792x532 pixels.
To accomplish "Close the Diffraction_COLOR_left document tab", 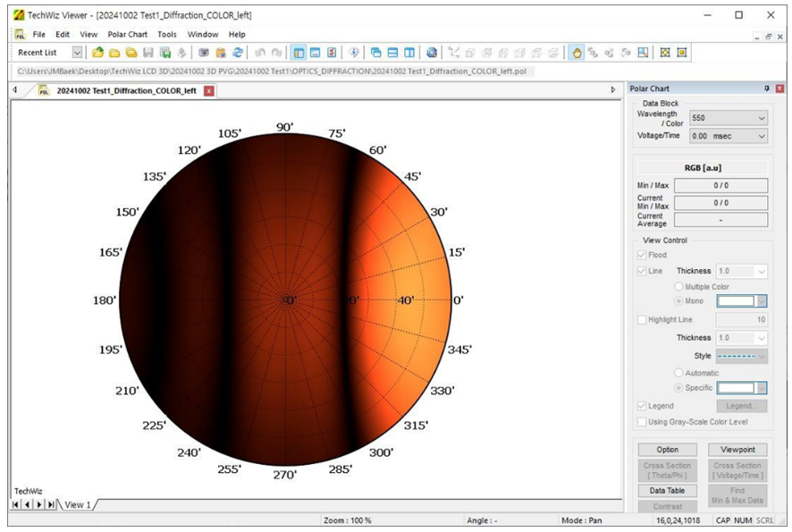I will point(209,90).
